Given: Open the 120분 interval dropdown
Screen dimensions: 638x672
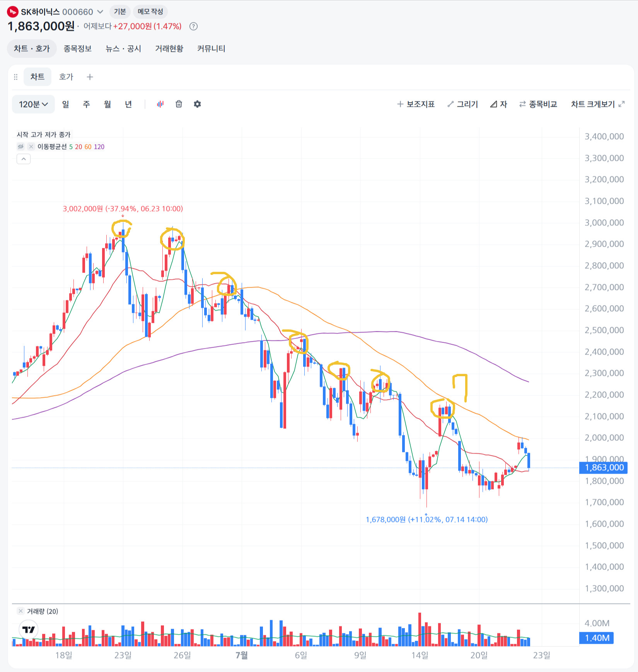Looking at the screenshot, I should (x=34, y=104).
